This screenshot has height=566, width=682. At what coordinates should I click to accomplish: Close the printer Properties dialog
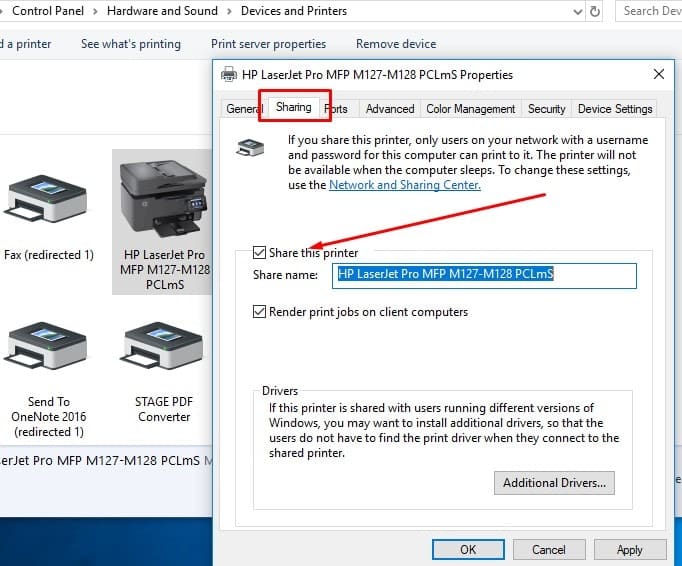pos(658,75)
